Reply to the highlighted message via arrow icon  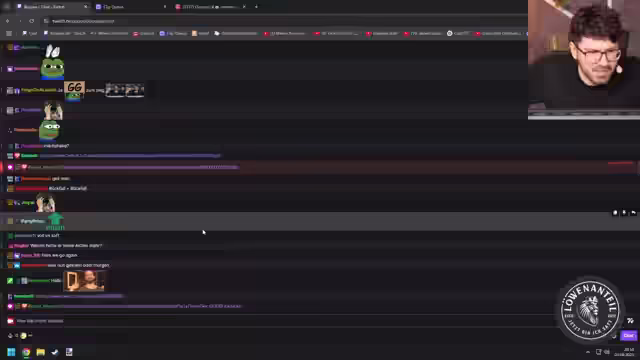[633, 213]
